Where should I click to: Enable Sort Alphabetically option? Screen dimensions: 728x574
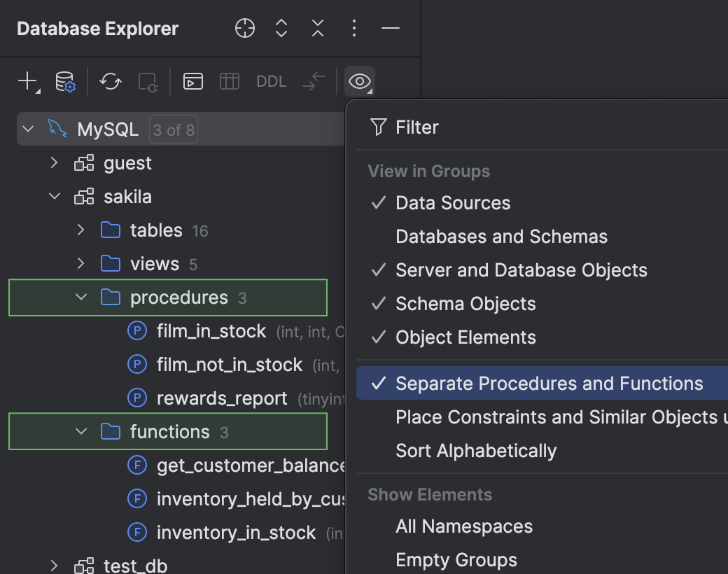476,450
